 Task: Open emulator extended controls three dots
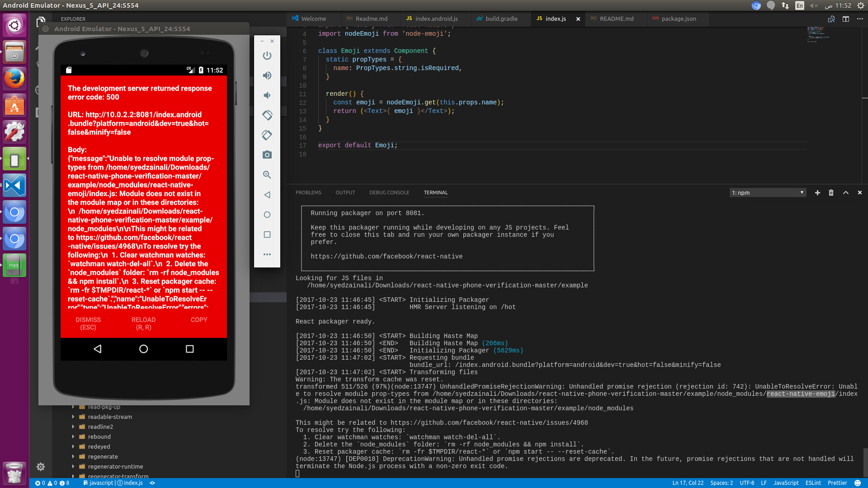click(x=267, y=254)
